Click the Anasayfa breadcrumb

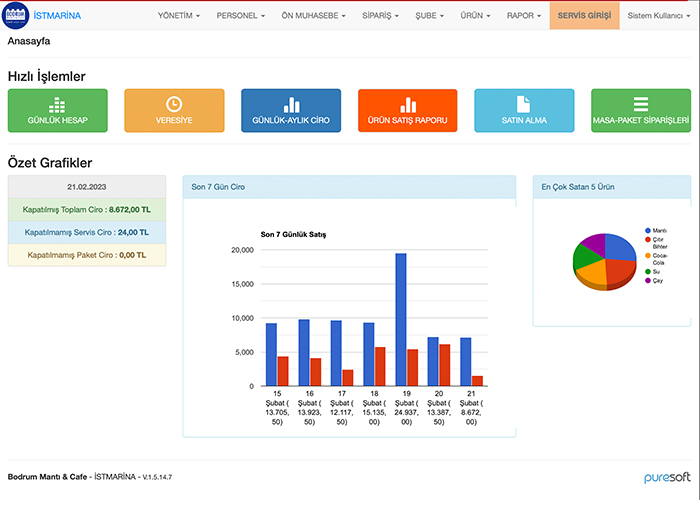coord(29,41)
